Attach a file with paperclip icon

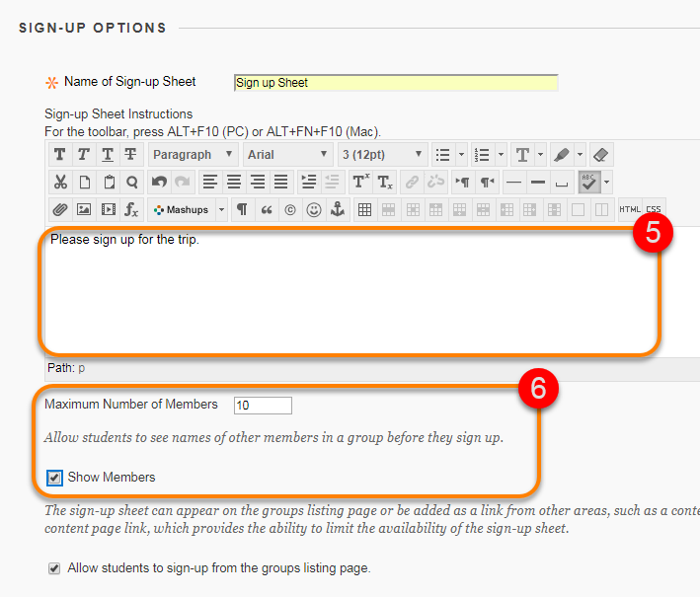[60, 210]
